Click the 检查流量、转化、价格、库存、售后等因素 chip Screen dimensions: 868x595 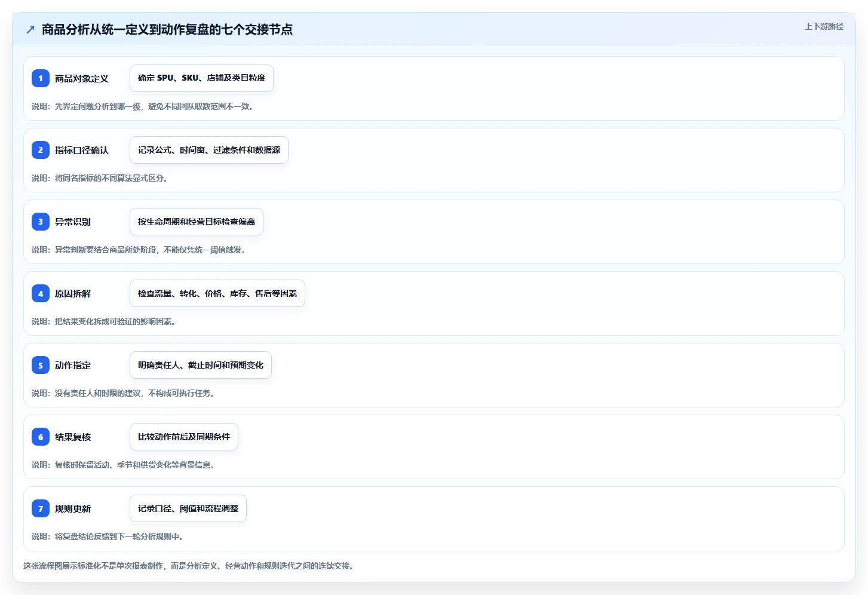tap(217, 293)
